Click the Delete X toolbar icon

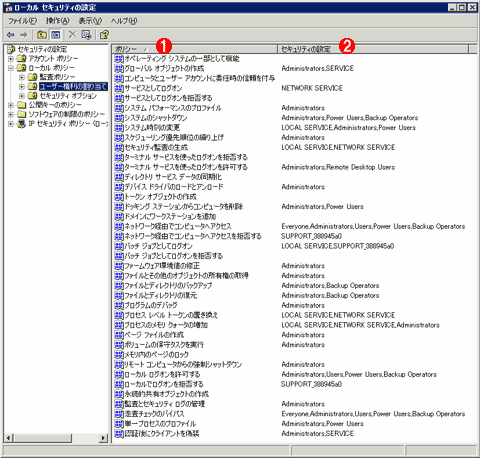(x=72, y=35)
